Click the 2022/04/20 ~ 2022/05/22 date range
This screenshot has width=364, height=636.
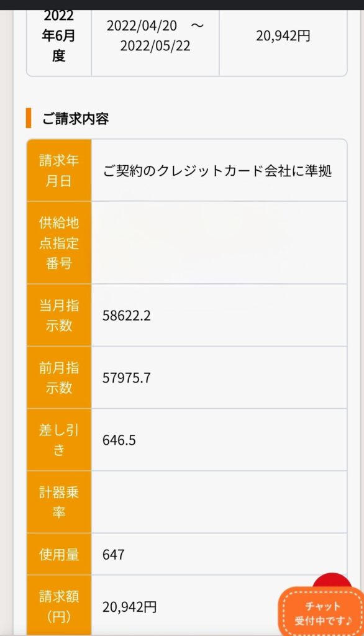[155, 35]
